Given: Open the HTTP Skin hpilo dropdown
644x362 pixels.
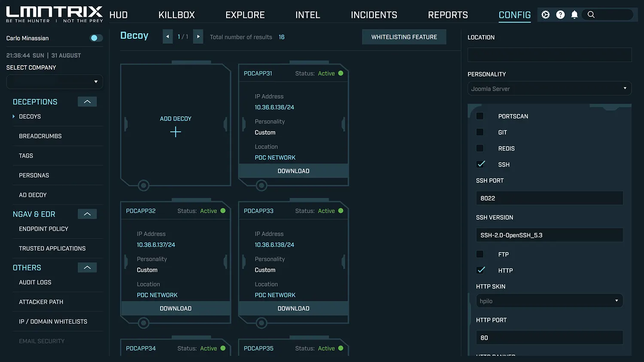Looking at the screenshot, I should pyautogui.click(x=550, y=301).
